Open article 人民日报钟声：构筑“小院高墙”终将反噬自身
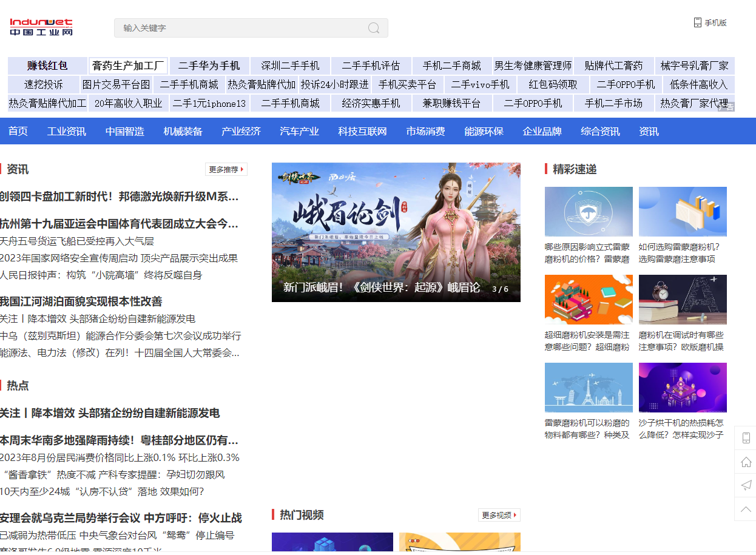 coord(101,275)
